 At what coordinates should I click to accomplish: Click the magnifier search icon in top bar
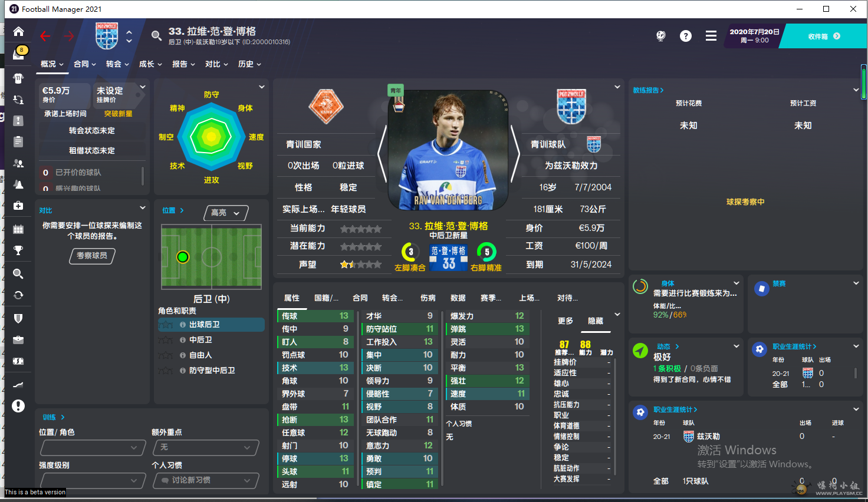coord(156,36)
